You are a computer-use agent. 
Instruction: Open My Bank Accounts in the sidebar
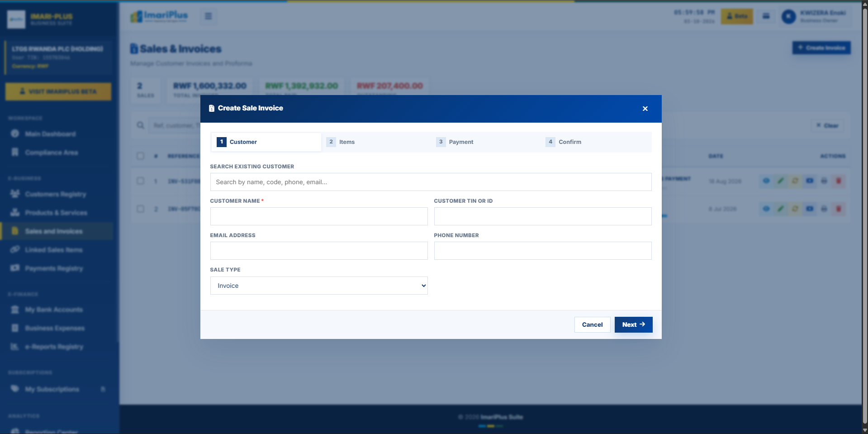pos(57,310)
